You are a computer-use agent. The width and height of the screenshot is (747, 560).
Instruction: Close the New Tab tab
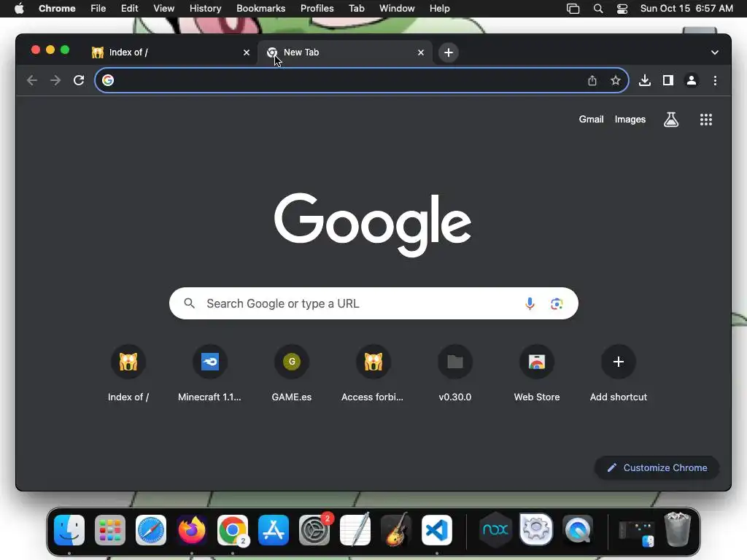point(421,52)
